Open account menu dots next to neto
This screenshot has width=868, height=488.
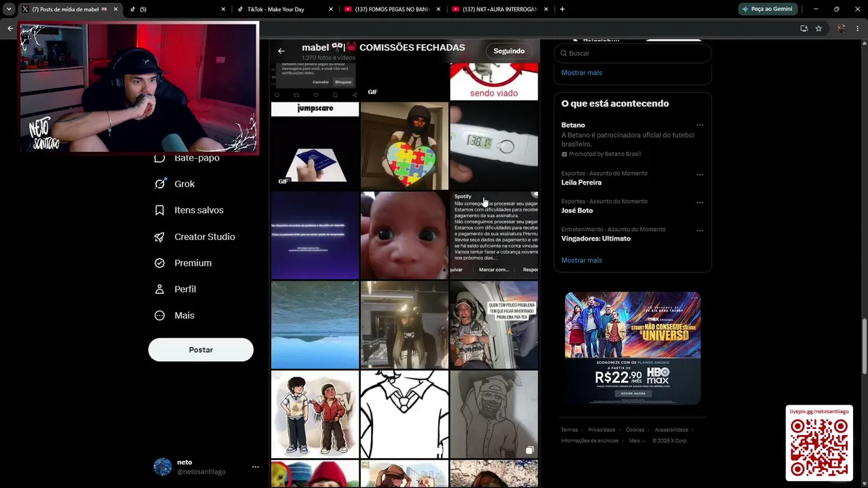tap(255, 467)
